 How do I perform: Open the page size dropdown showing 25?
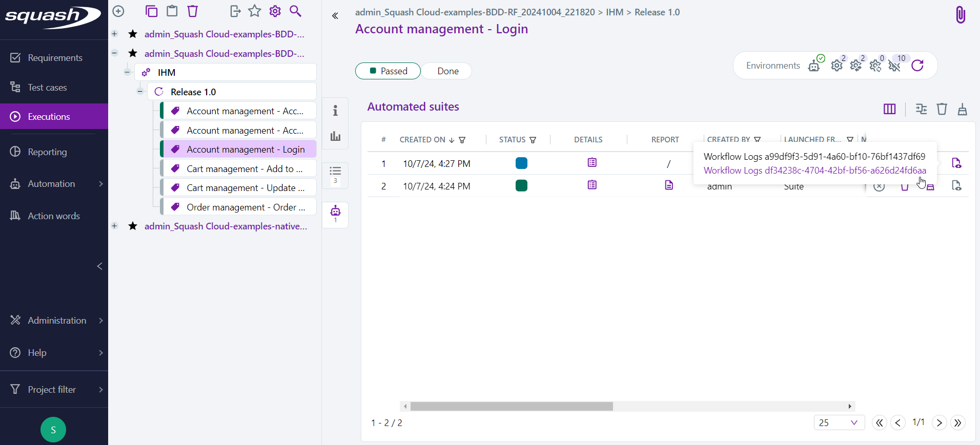pos(839,422)
